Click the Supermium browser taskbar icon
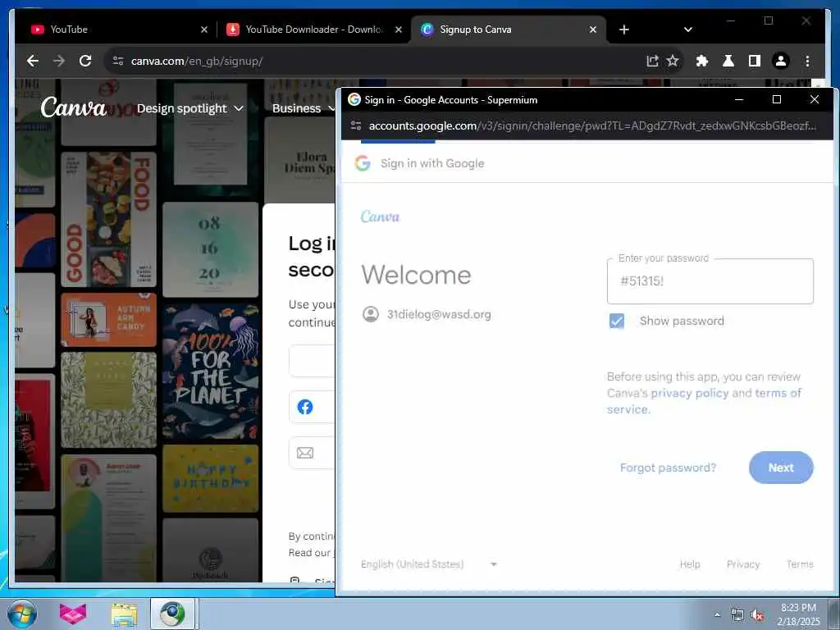Viewport: 840px width, 630px height. tap(172, 614)
